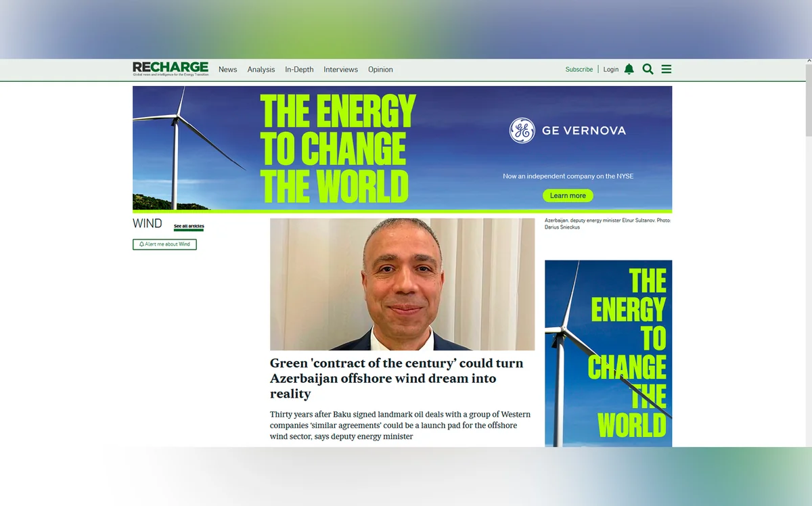Click the deputy energy minister photo
812x506 pixels.
[x=402, y=284]
